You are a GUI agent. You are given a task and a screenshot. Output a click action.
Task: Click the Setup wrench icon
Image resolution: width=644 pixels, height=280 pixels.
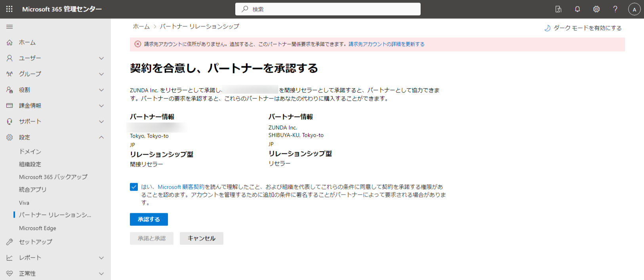pyautogui.click(x=10, y=242)
